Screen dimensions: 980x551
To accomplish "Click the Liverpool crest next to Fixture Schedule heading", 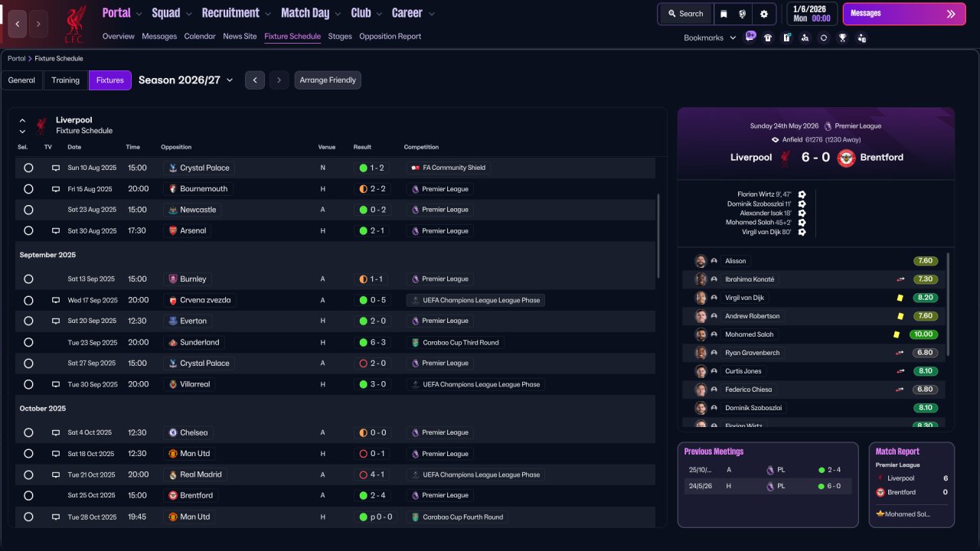I will (x=41, y=126).
